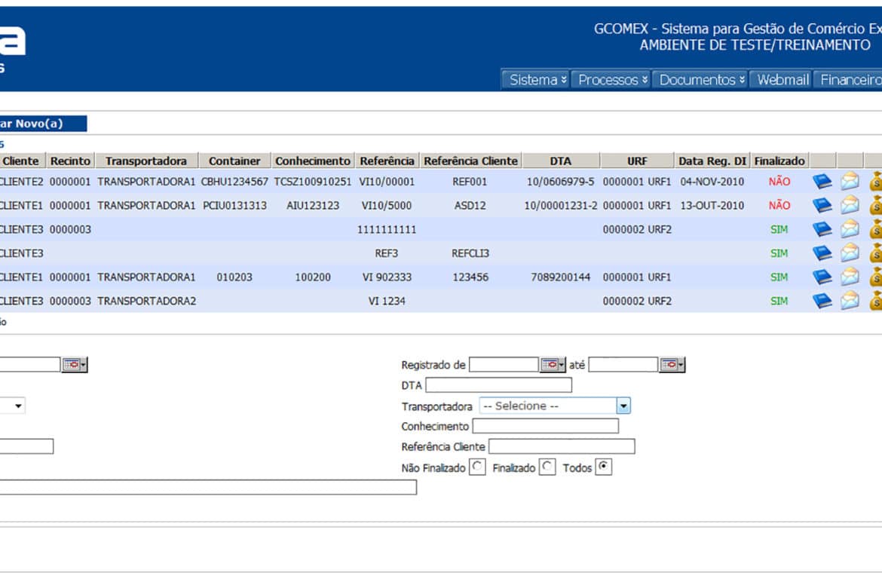Open envelope icon in VI10/5000 row
The image size is (882, 588).
coord(850,205)
